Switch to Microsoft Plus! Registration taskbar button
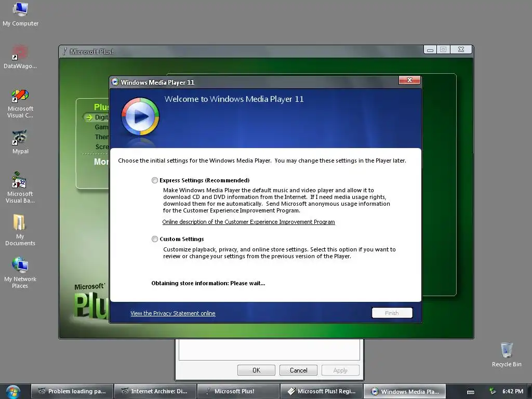The height and width of the screenshot is (399, 532). pyautogui.click(x=321, y=391)
